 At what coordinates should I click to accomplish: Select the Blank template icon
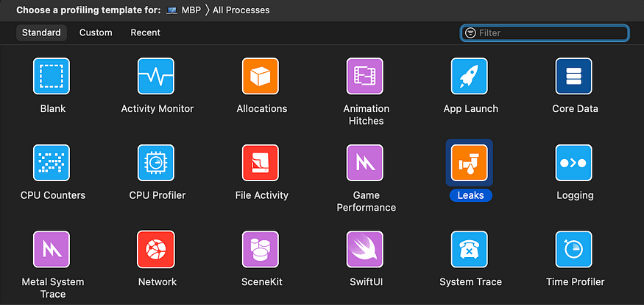(x=52, y=76)
